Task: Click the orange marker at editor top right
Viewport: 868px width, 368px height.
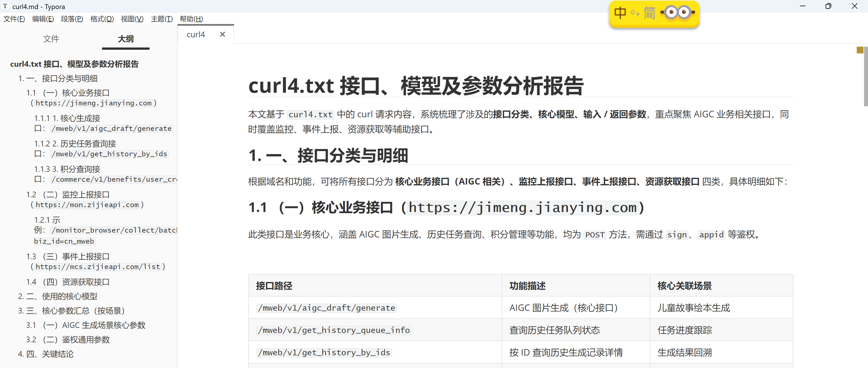Action: (860, 50)
